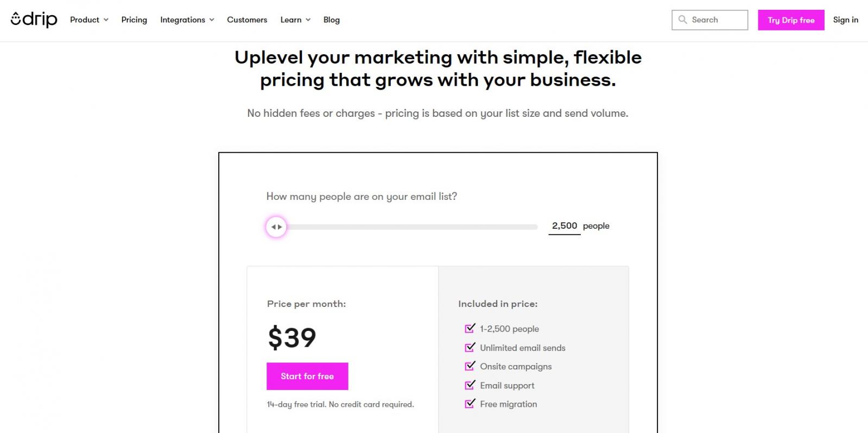Click the Try Drip free button
This screenshot has height=433, width=868.
point(791,20)
